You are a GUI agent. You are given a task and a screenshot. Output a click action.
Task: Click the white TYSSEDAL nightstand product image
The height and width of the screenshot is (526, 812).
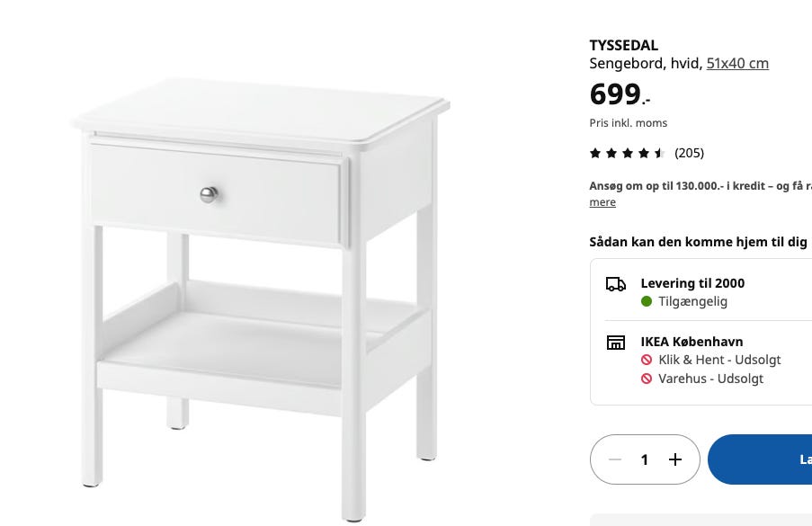[261, 288]
